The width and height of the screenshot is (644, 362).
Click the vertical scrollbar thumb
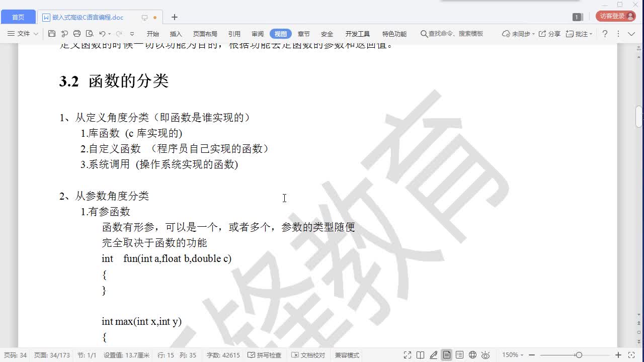pos(639,116)
